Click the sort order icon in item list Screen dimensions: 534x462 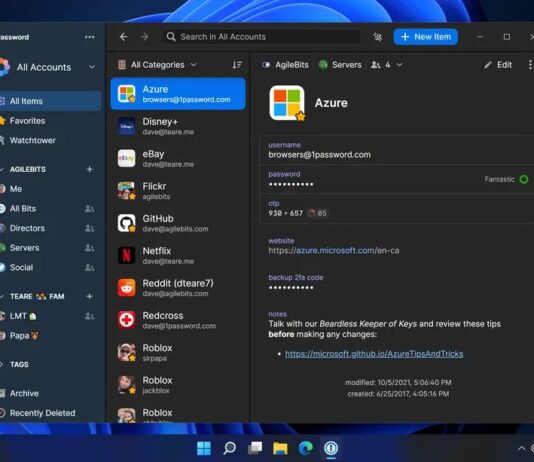[237, 65]
